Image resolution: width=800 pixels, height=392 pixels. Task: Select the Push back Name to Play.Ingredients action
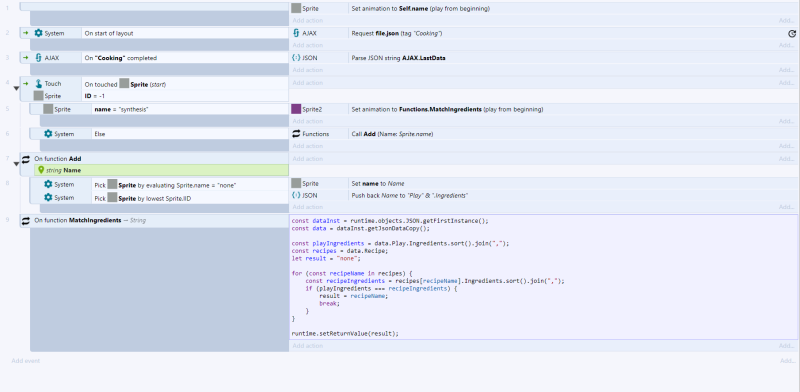point(573,195)
